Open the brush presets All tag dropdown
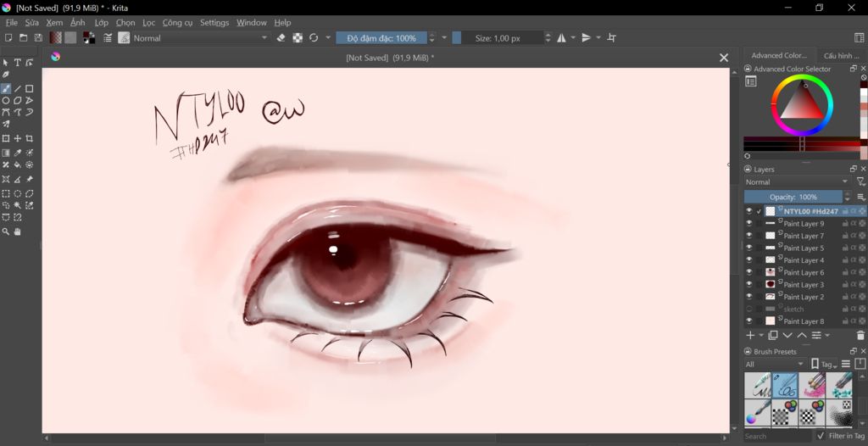 (775, 364)
